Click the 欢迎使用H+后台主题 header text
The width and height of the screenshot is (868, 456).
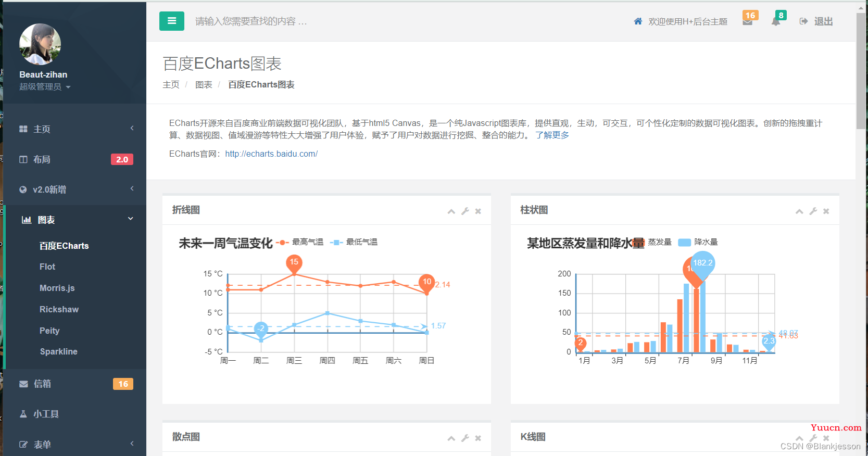tap(688, 21)
